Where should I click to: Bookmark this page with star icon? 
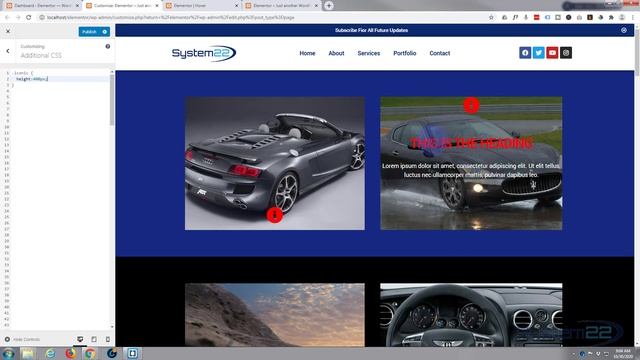coord(491,18)
